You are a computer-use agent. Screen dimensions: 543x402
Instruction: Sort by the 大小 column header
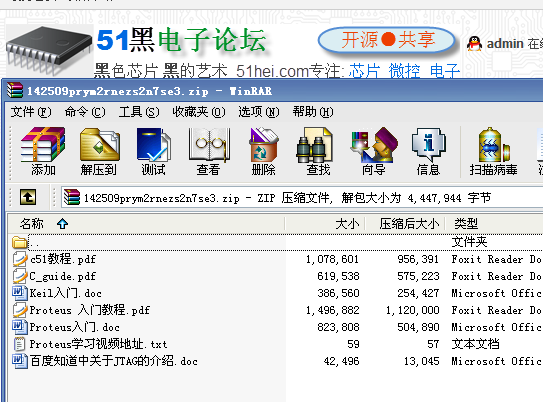point(325,224)
